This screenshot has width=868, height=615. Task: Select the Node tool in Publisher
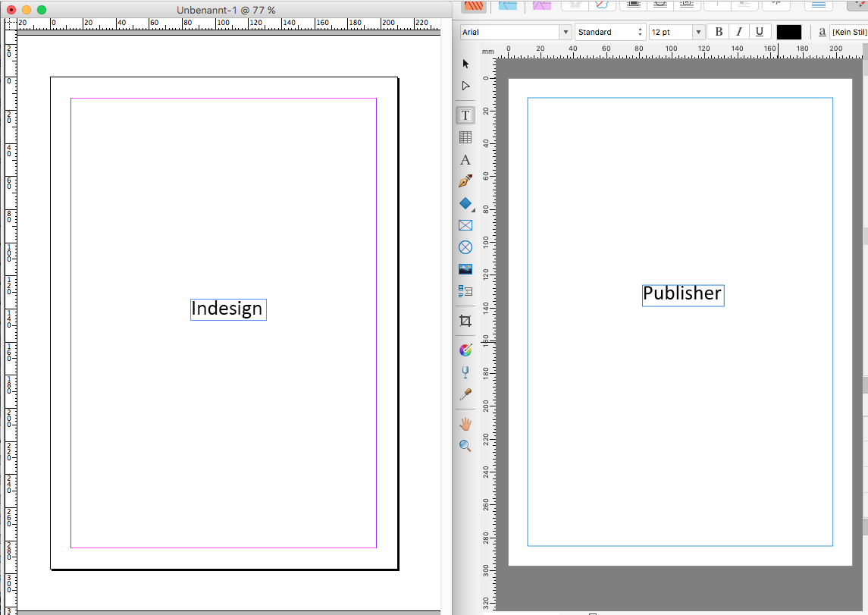[465, 86]
